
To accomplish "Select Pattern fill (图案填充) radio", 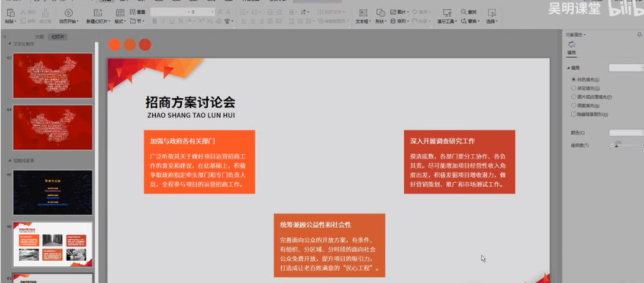I will (574, 106).
